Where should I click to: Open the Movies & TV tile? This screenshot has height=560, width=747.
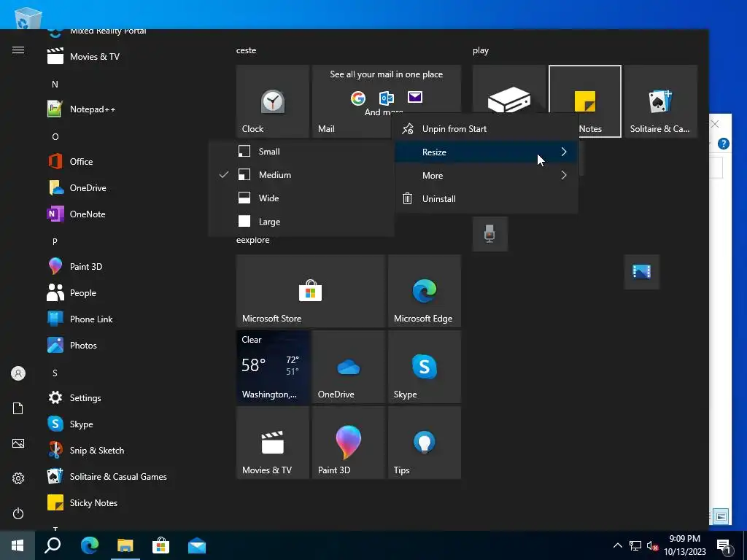pos(273,443)
